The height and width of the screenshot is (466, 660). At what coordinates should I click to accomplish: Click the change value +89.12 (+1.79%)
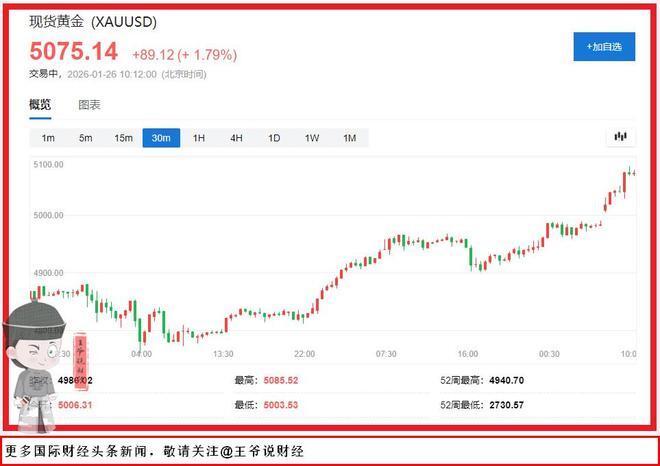pyautogui.click(x=184, y=55)
